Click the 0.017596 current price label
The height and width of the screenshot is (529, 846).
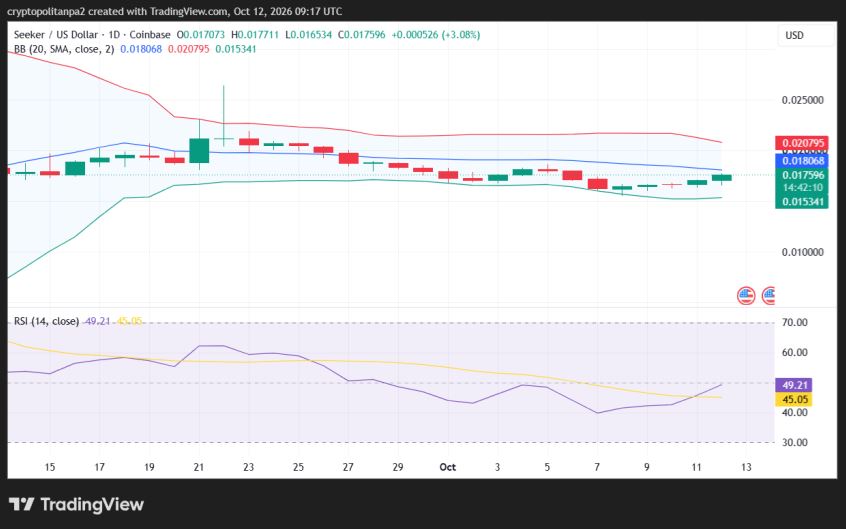pos(802,175)
